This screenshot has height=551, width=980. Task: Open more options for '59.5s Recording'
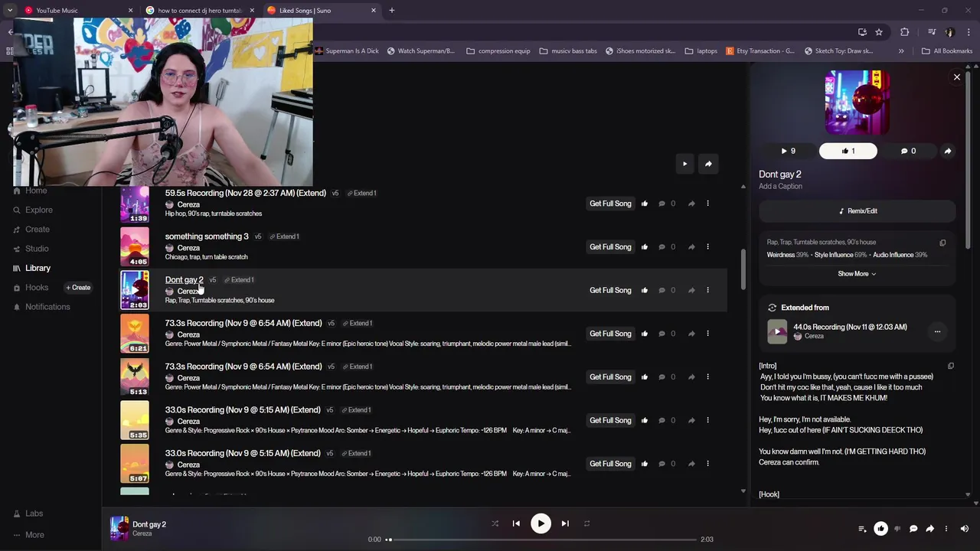tap(707, 204)
